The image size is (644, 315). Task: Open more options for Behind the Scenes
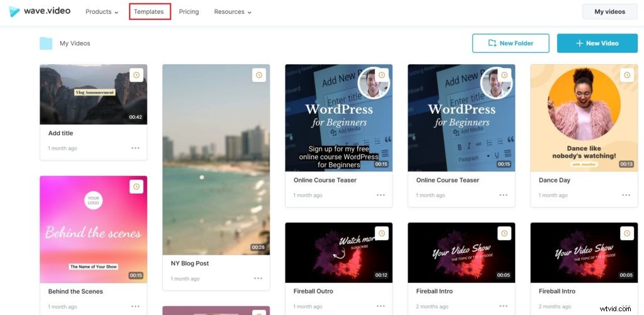point(136,306)
